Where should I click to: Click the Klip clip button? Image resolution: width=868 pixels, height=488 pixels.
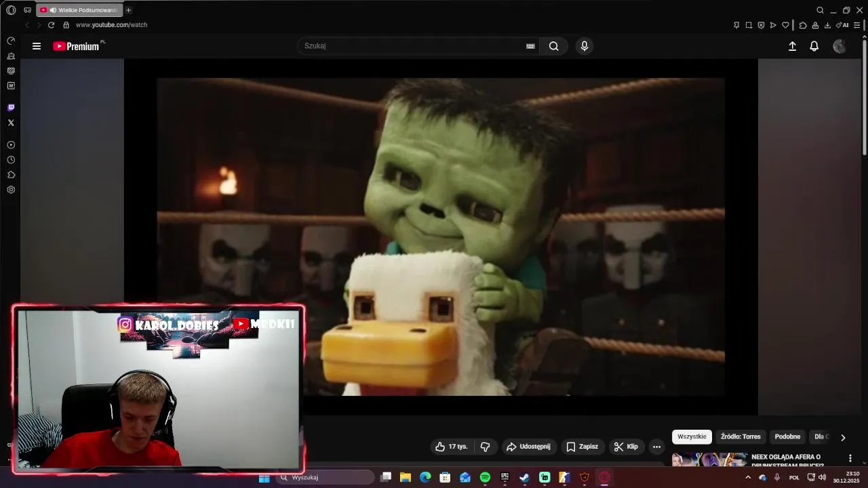click(x=626, y=447)
